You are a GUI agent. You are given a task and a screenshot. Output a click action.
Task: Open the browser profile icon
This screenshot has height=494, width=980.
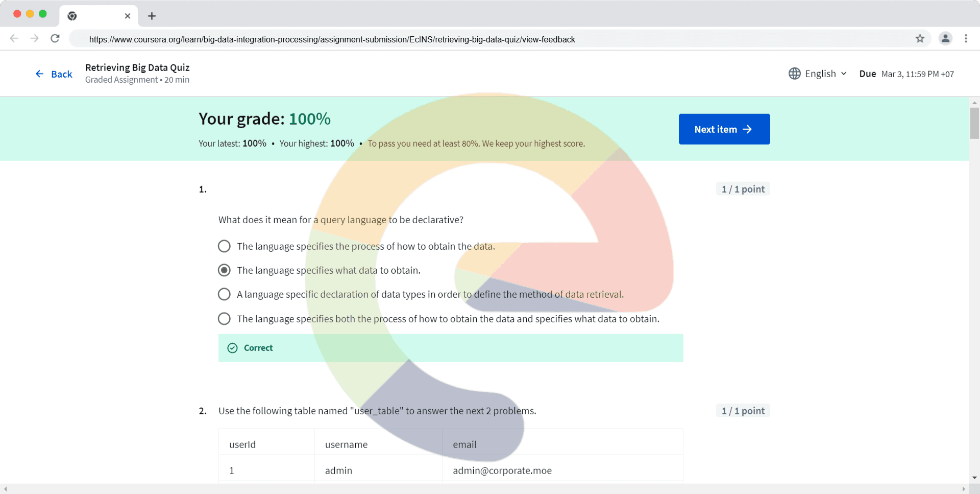945,39
